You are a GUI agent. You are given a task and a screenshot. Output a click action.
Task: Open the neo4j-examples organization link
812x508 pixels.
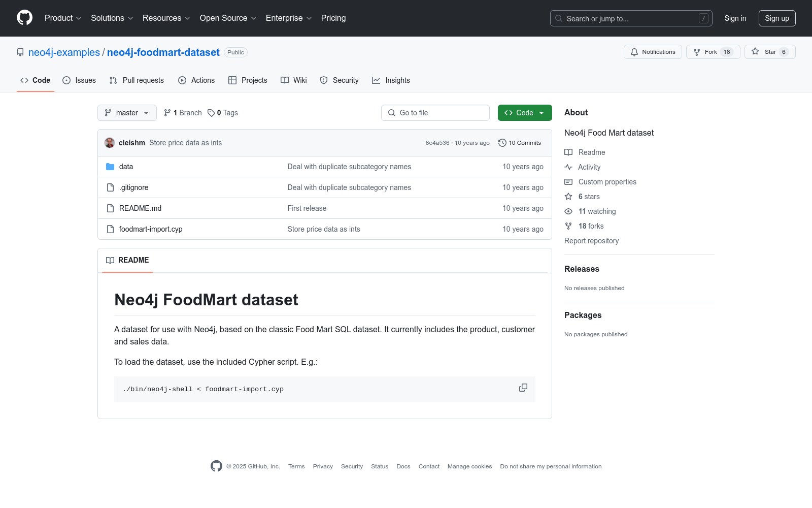(x=64, y=52)
